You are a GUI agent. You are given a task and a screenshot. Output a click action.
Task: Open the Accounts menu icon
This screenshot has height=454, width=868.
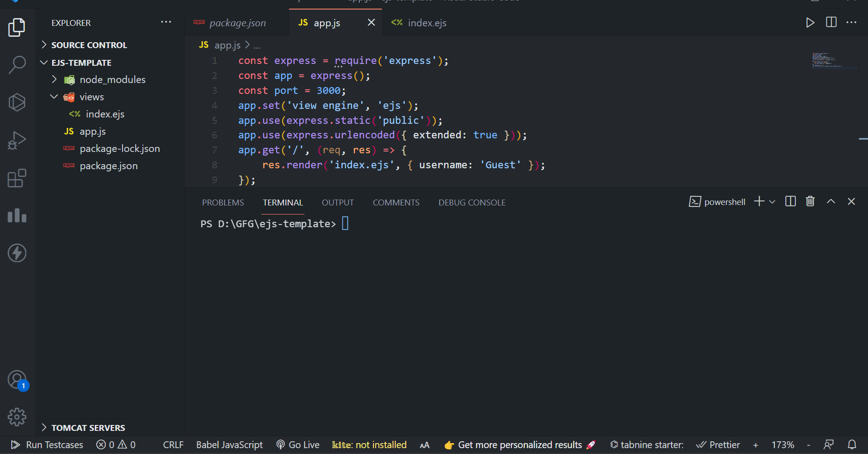18,381
